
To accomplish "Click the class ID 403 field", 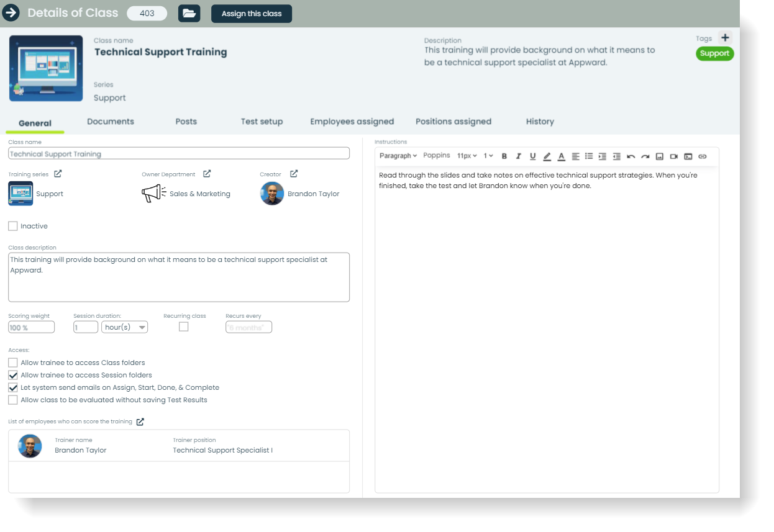I will pyautogui.click(x=147, y=13).
